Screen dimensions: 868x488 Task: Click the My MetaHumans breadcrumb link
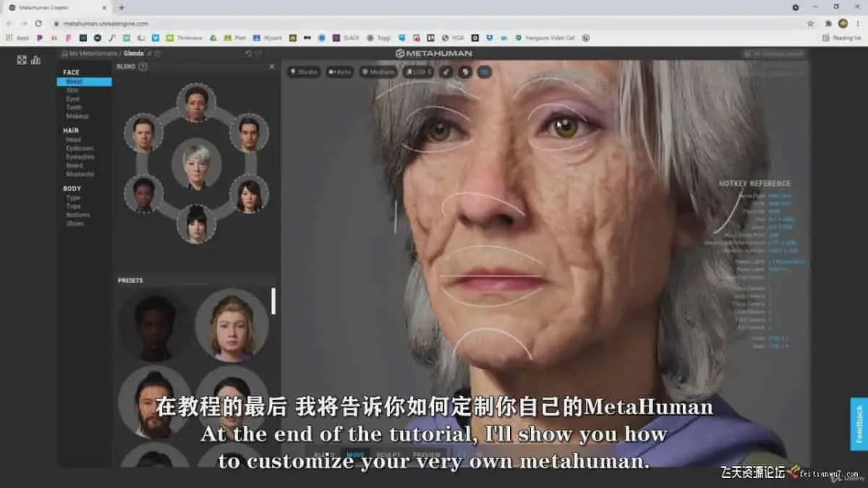coord(91,53)
